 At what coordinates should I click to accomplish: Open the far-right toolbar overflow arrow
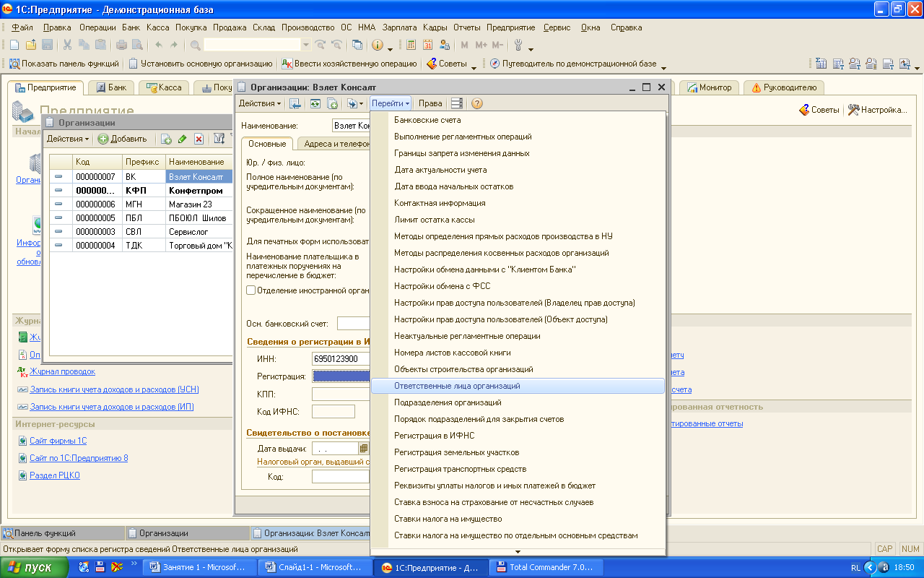[x=917, y=66]
